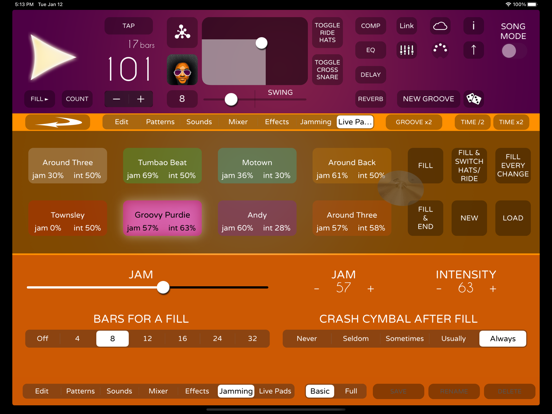The height and width of the screenshot is (414, 552).
Task: Enable the EQ effect
Action: pyautogui.click(x=370, y=50)
